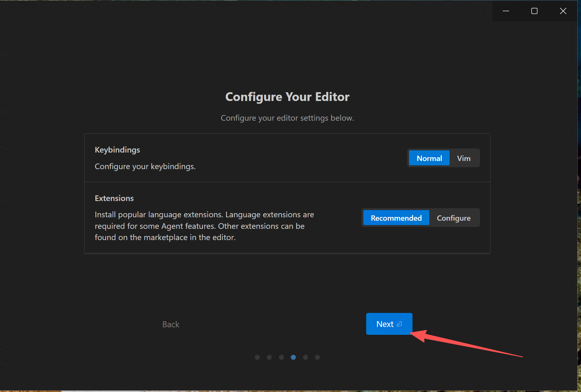Switch keybindings to Vim

click(x=463, y=158)
